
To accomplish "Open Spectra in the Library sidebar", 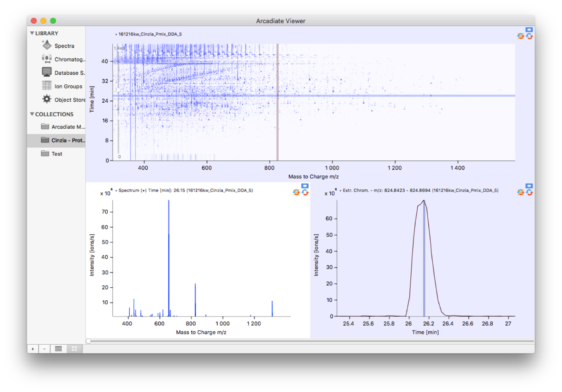I will pyautogui.click(x=64, y=46).
